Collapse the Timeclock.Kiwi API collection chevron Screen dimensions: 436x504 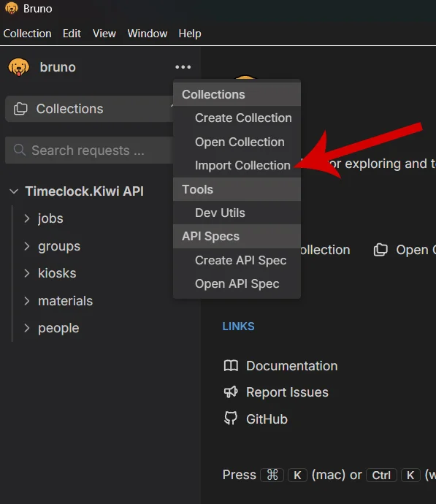(14, 191)
